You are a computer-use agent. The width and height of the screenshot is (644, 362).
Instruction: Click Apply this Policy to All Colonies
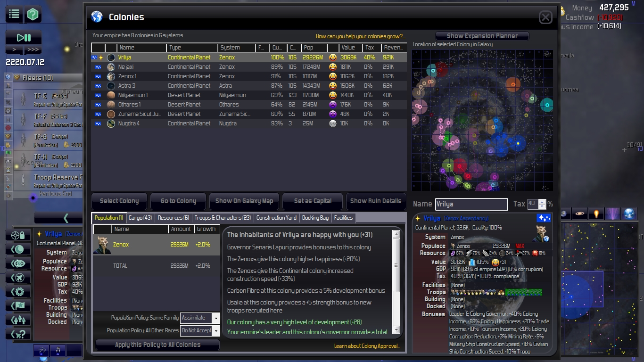pyautogui.click(x=157, y=345)
